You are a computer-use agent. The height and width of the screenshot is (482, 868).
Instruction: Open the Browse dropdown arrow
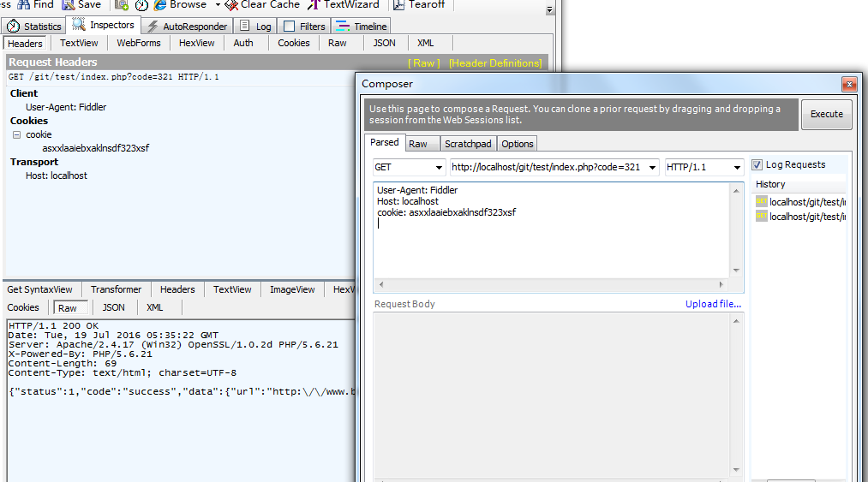[x=218, y=4]
